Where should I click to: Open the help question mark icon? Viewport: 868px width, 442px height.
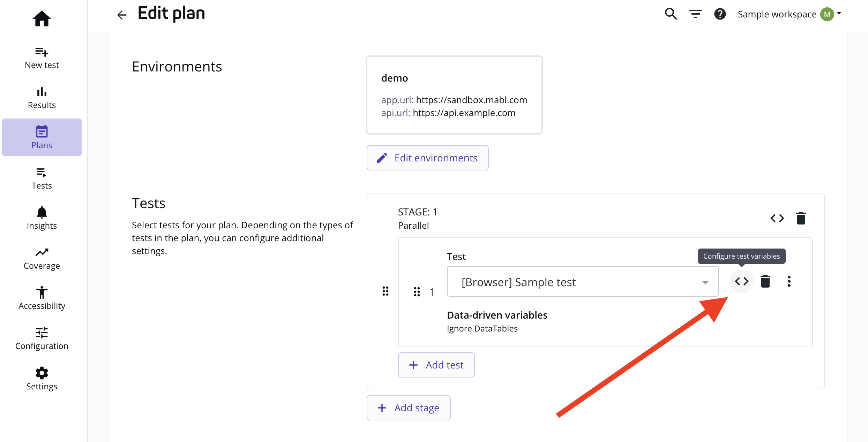[720, 14]
